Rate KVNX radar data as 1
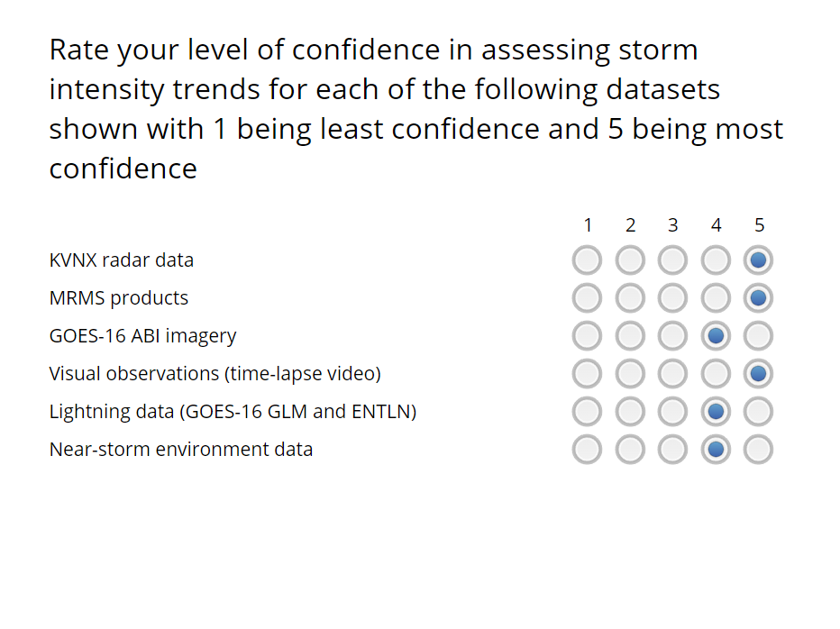Viewport: 840px width, 629px height. [587, 260]
